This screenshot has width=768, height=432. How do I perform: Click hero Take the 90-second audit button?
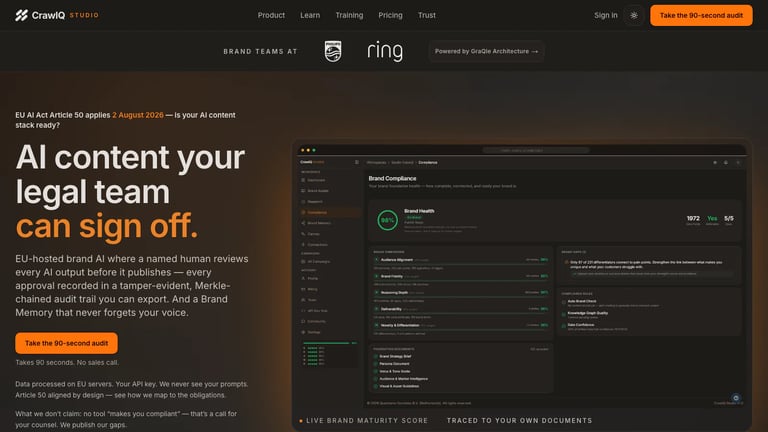(x=66, y=343)
